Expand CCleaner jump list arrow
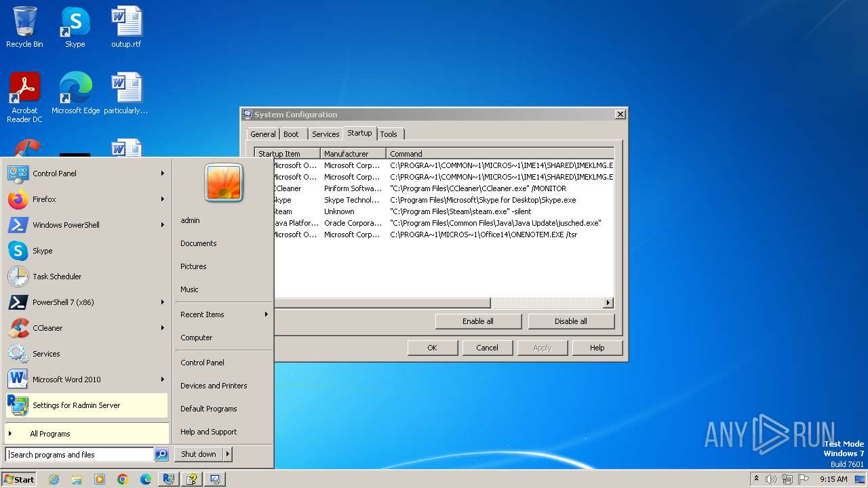This screenshot has width=868, height=488. pos(163,328)
